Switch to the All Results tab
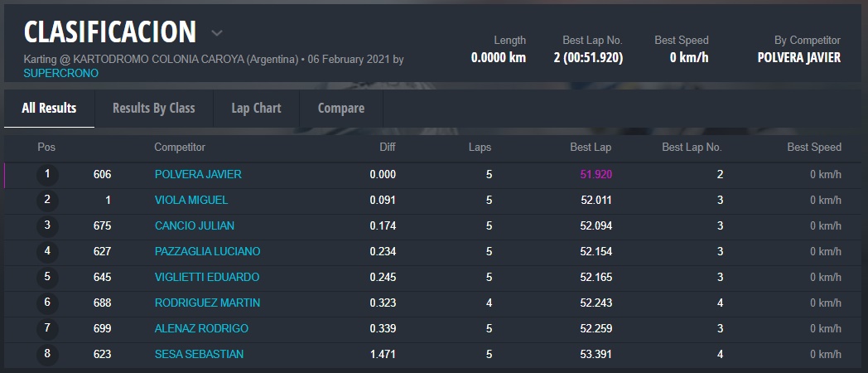This screenshot has width=868, height=373. click(49, 108)
